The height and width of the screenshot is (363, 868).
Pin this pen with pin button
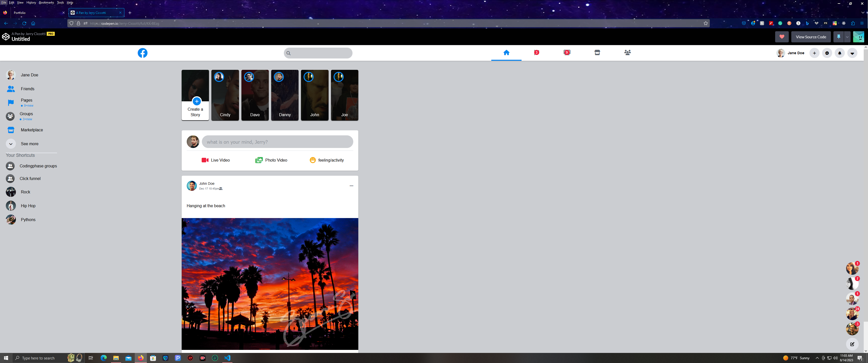(x=838, y=37)
